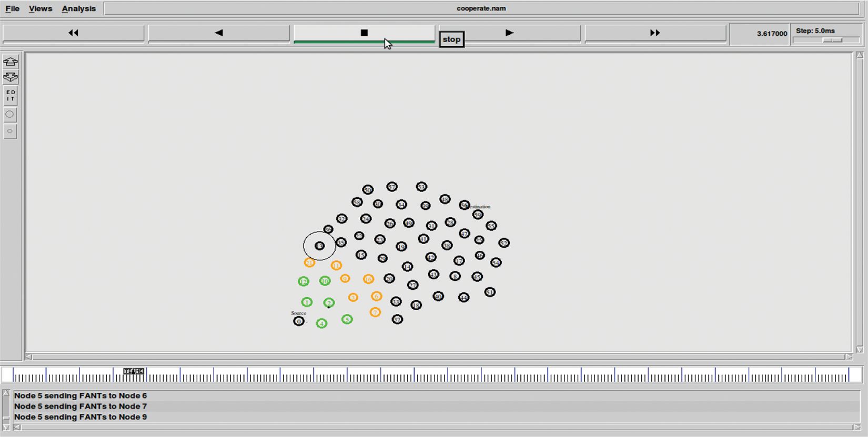
Task: Click the large circle node size icon
Action: 10,114
